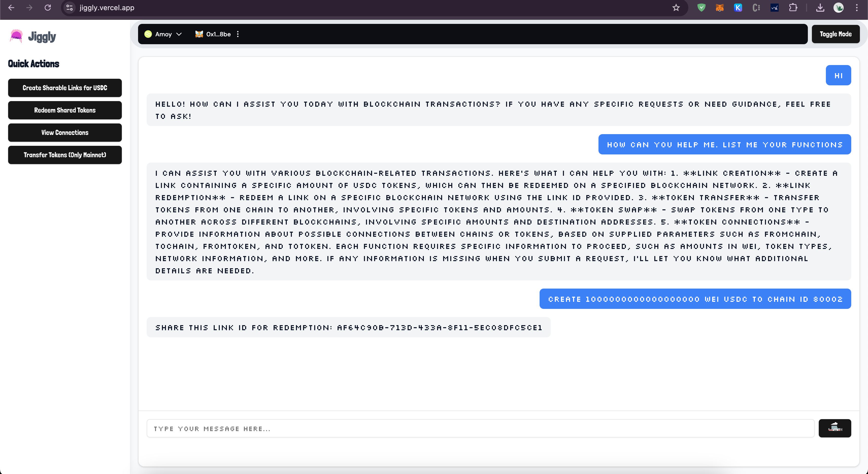The image size is (868, 474).
Task: Click Transfer Tokens (Only Mainnet) button
Action: pos(65,155)
